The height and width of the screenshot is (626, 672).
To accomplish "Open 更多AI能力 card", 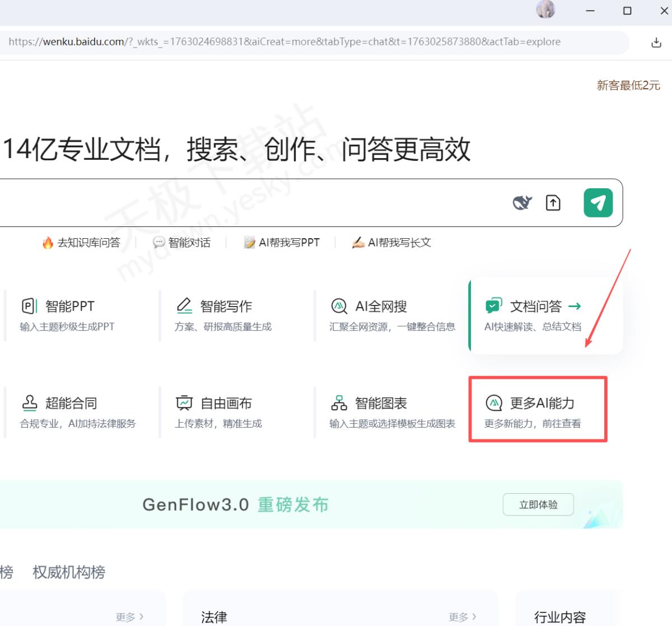I will [x=536, y=411].
